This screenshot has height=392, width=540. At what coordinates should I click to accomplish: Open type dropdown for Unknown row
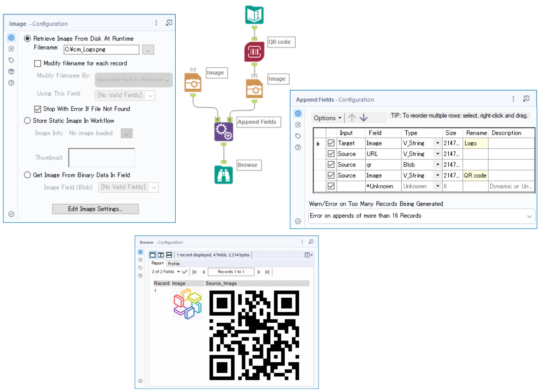[437, 186]
